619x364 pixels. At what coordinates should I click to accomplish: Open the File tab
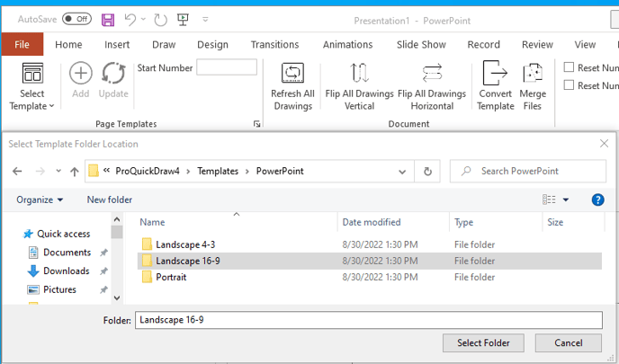coord(22,44)
